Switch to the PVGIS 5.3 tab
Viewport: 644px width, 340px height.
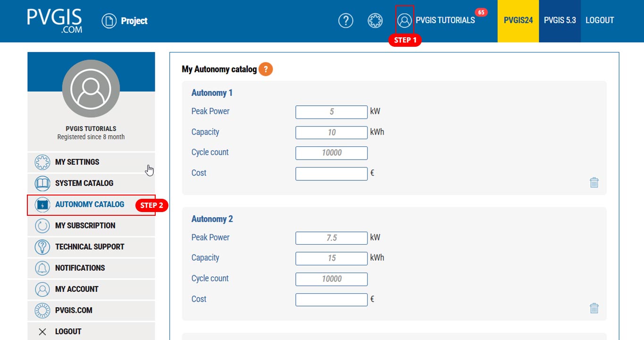(560, 21)
